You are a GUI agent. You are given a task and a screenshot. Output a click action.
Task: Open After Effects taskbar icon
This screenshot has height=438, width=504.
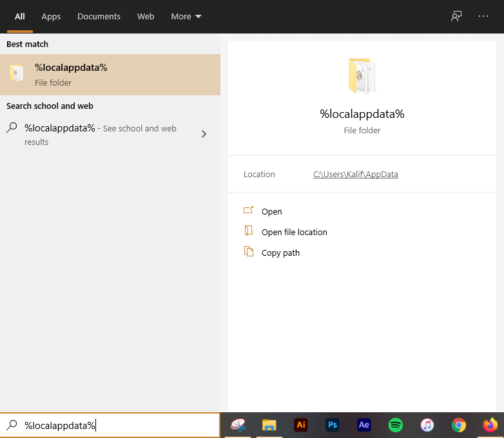coord(364,425)
